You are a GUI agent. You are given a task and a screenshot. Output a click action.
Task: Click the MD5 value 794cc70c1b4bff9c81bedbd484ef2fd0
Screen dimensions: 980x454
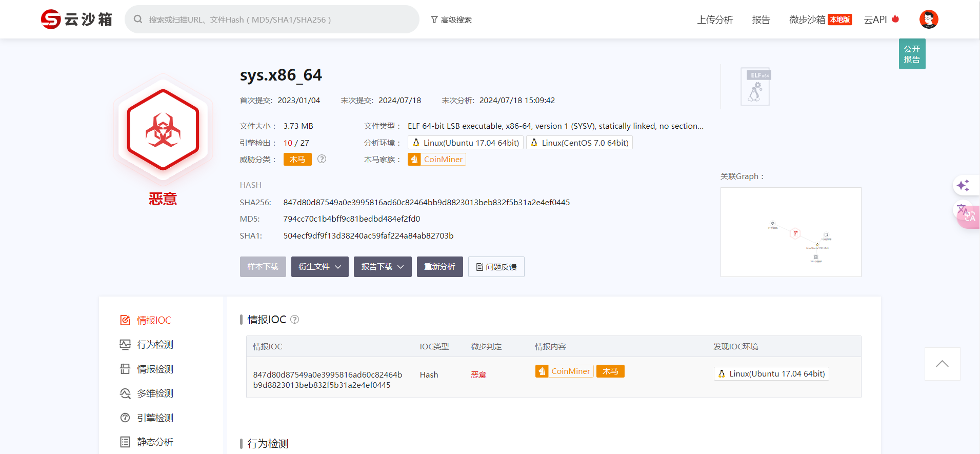[x=352, y=219]
